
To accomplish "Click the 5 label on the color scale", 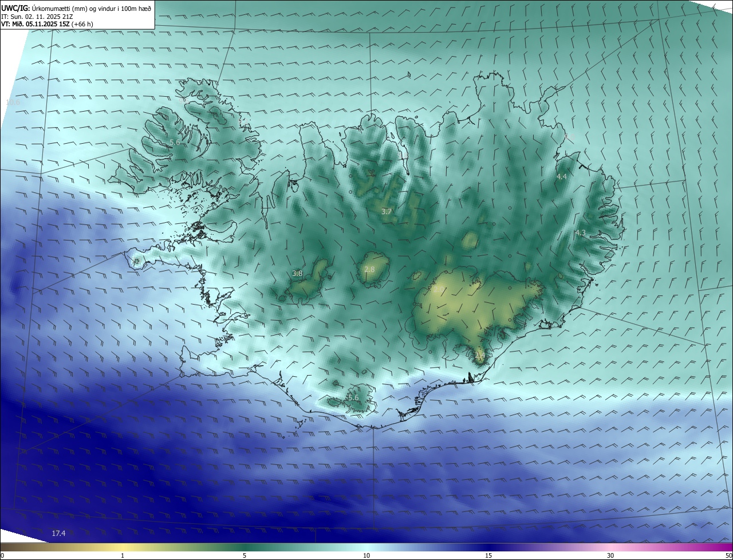I will (245, 556).
